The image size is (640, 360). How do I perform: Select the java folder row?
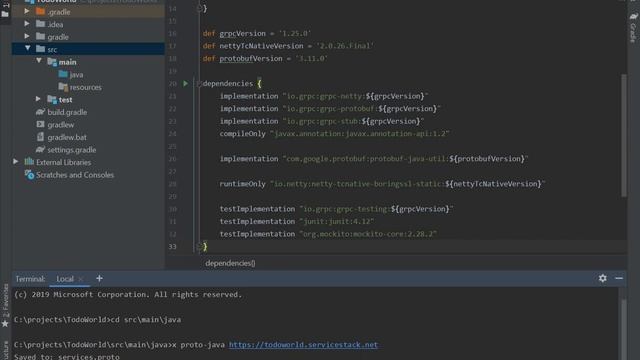tap(88, 74)
